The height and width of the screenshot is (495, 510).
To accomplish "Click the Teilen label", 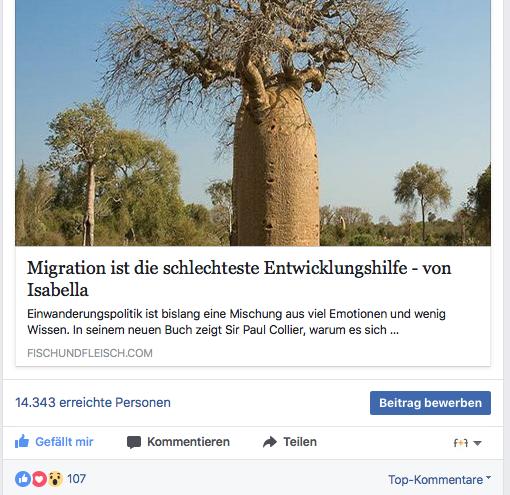I will pyautogui.click(x=300, y=442).
